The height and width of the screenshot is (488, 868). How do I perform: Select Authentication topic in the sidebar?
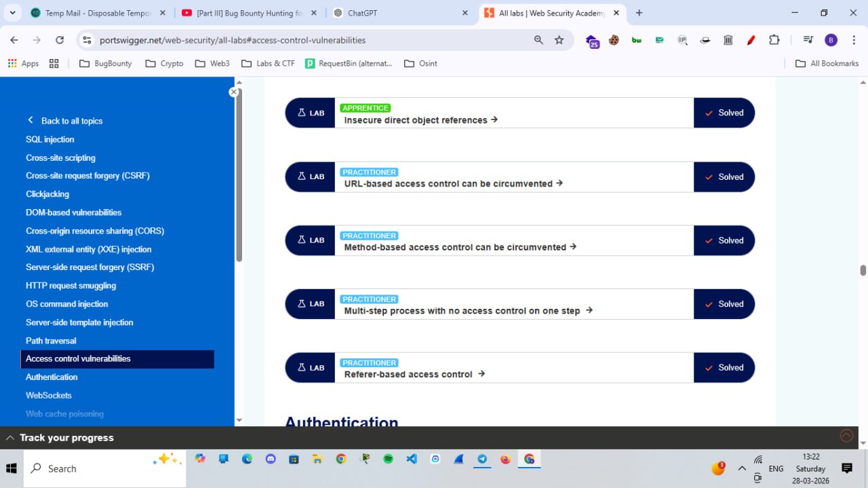point(52,377)
